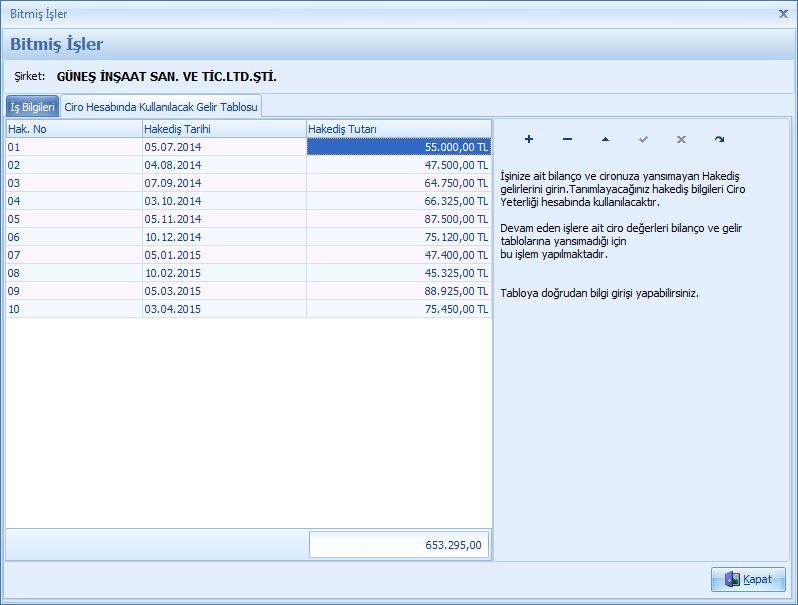This screenshot has width=798, height=605.
Task: Click the X cancel edit icon
Action: coord(681,139)
